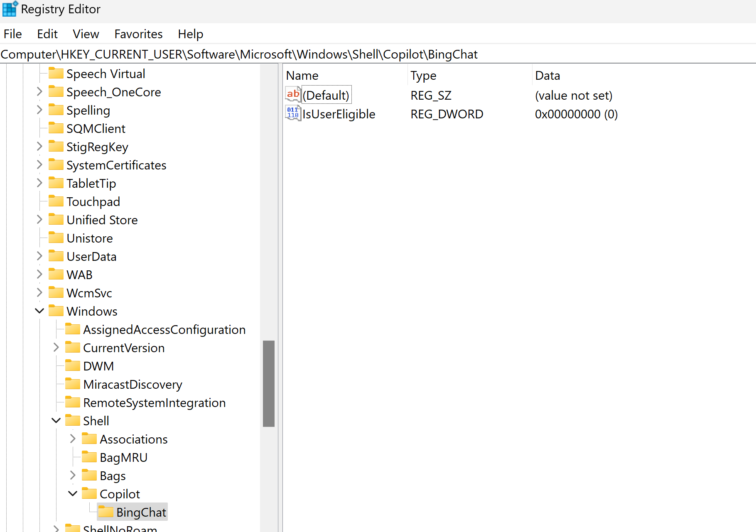The image size is (756, 532).
Task: Expand the Speech_OneCore key
Action: click(39, 92)
